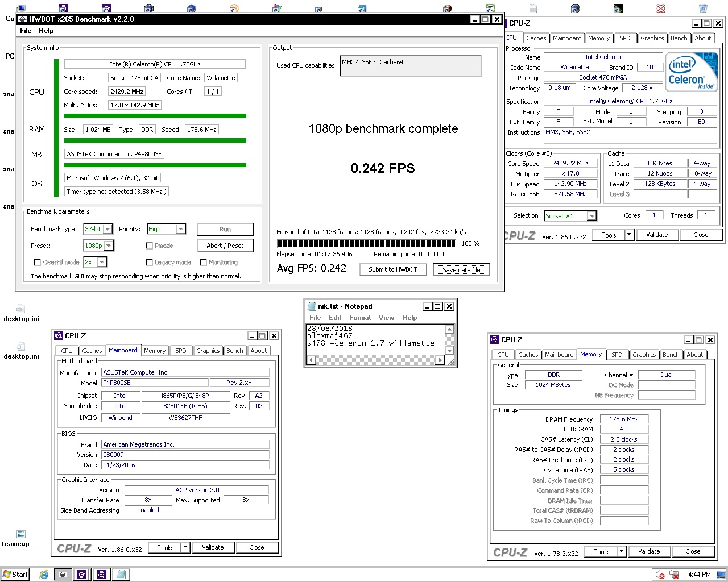Click Notepad vertical scrollbar up arrow
Image resolution: width=728 pixels, height=582 pixels.
(x=449, y=329)
